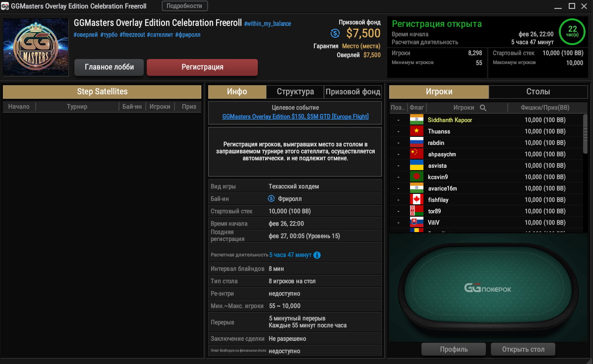The width and height of the screenshot is (593, 364).
Task: Click the Canada flag beside fishfilay
Action: (416, 200)
